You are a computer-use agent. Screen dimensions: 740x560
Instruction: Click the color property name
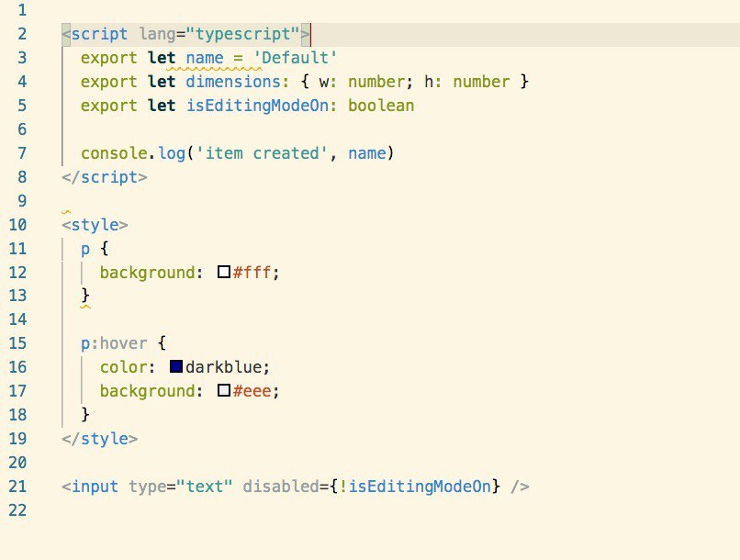coord(123,367)
